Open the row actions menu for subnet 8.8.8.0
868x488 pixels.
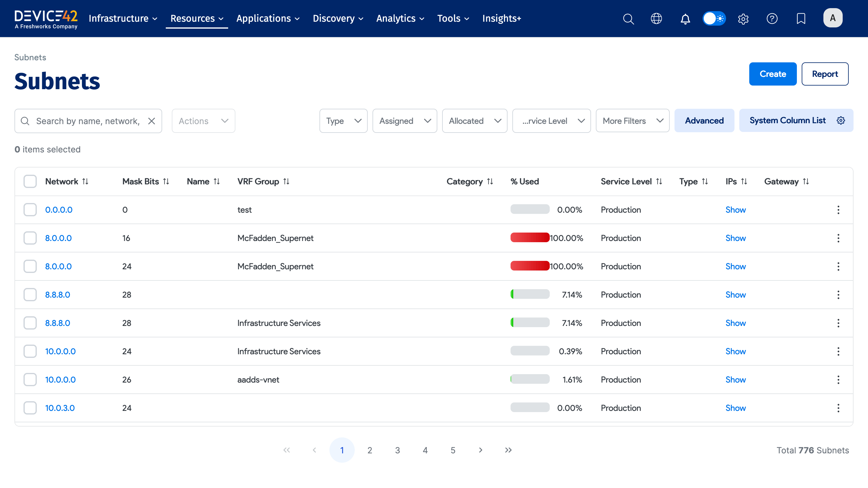(x=838, y=295)
